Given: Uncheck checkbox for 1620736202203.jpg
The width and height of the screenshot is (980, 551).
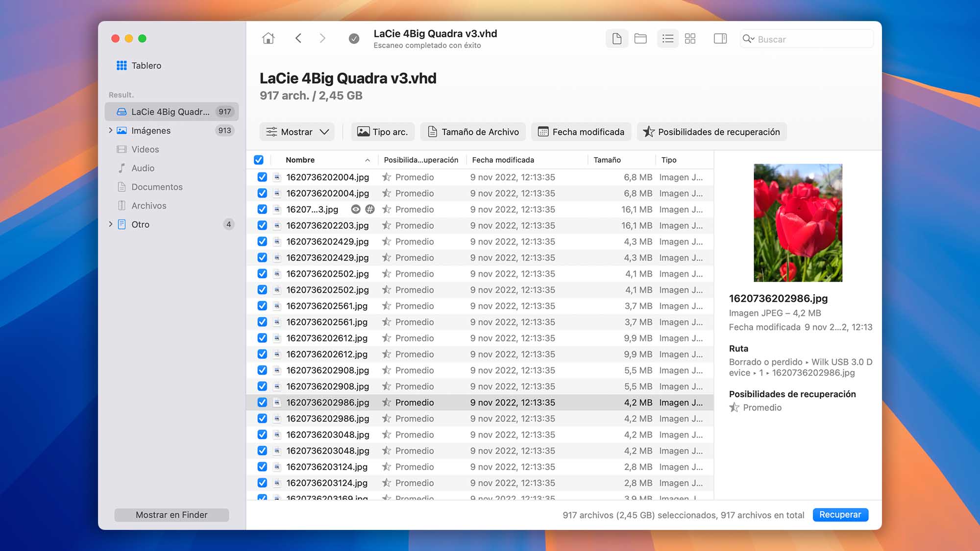Looking at the screenshot, I should pyautogui.click(x=262, y=225).
